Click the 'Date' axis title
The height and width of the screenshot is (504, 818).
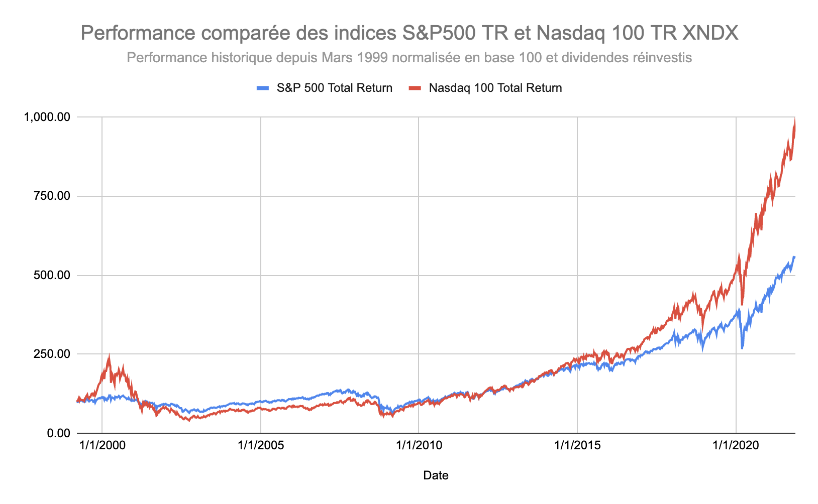pos(436,475)
